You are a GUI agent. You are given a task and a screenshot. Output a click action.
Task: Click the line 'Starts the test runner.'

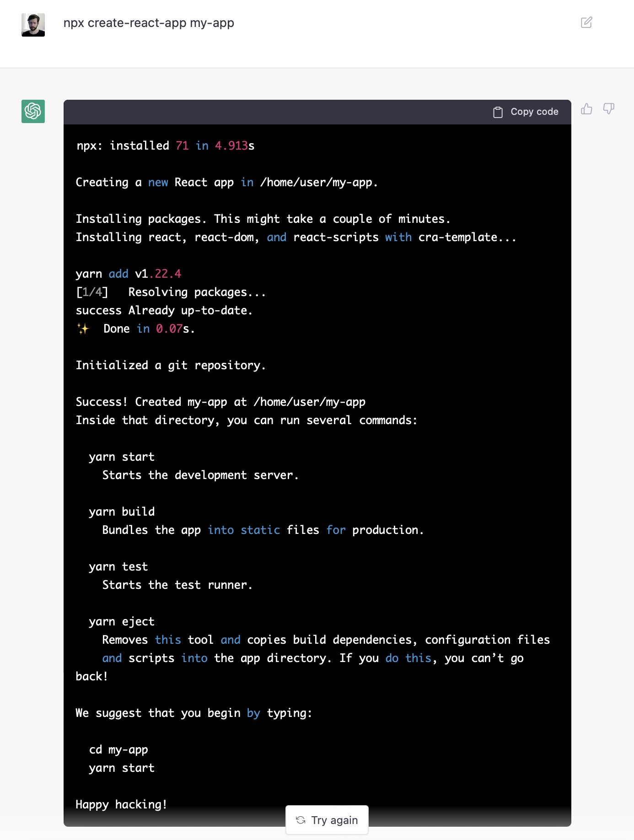pos(177,585)
